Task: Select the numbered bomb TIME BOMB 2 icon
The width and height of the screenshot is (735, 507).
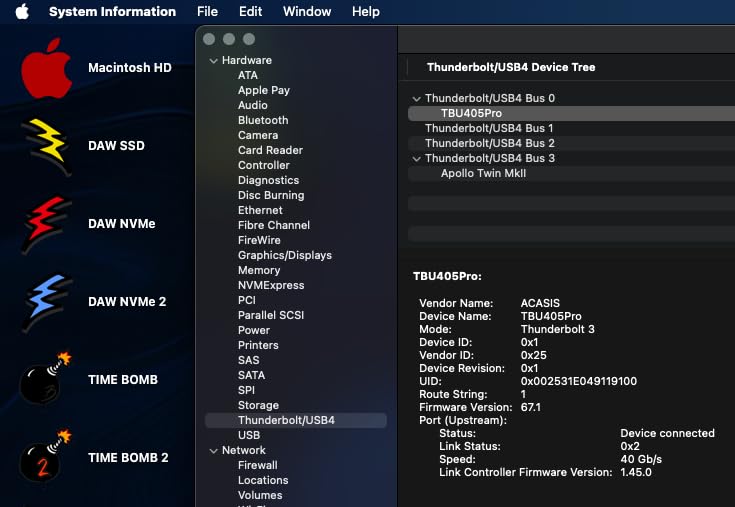Action: pos(45,457)
